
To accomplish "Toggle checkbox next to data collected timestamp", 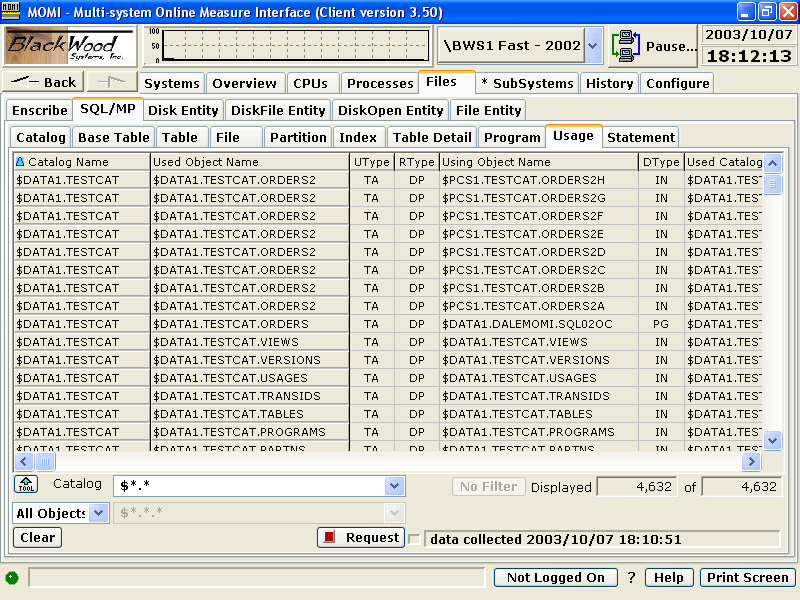I will tap(414, 539).
